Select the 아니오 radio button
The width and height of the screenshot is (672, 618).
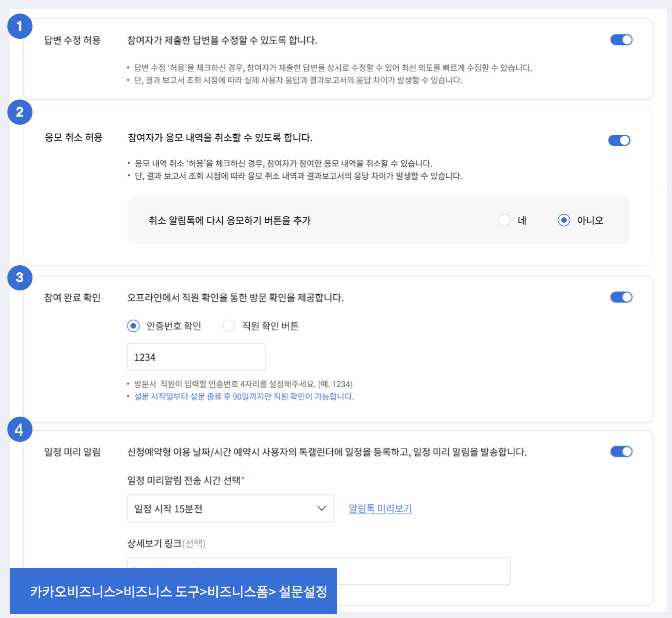coord(564,220)
